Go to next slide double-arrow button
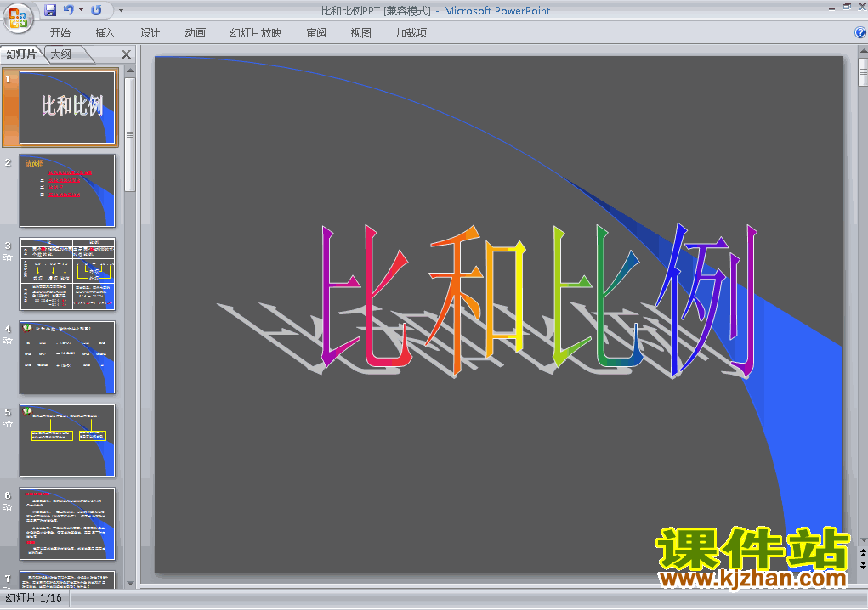The image size is (868, 610). [x=863, y=565]
